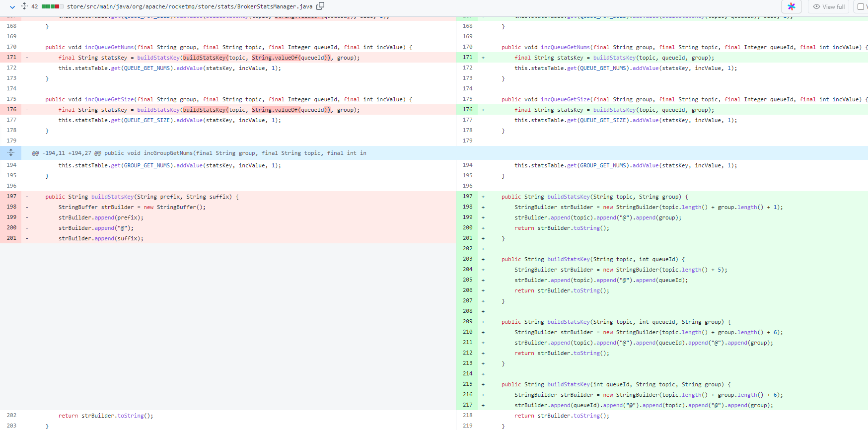Click removed line 'StringBuffer strBuilder = new StringBuffer();'

132,207
